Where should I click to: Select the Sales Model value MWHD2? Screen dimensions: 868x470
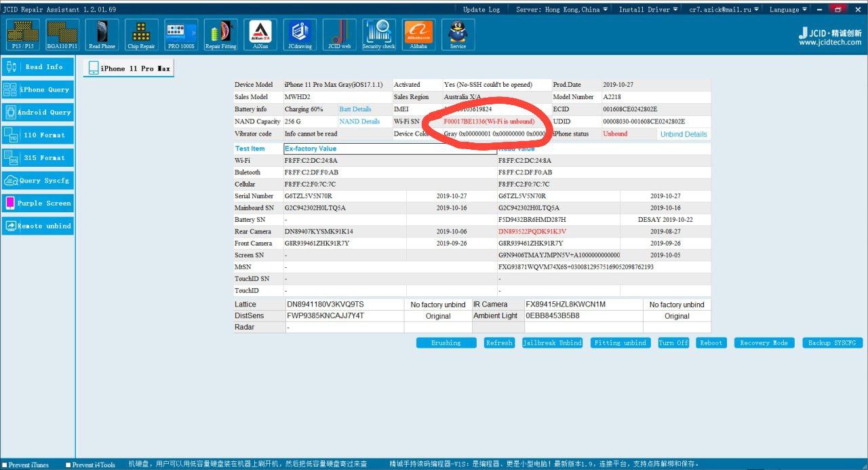[297, 97]
